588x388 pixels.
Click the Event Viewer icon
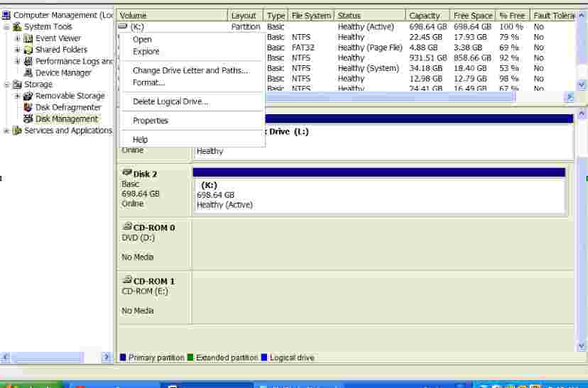28,38
